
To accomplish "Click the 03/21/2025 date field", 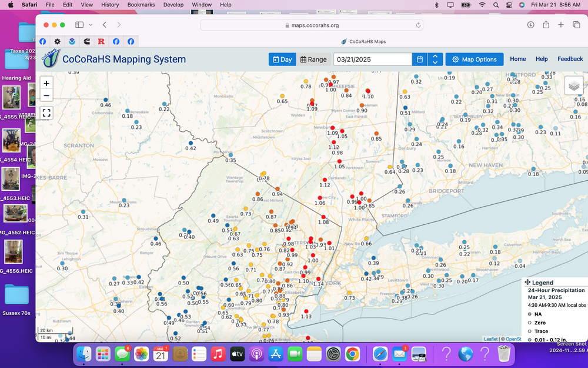I will pyautogui.click(x=373, y=59).
